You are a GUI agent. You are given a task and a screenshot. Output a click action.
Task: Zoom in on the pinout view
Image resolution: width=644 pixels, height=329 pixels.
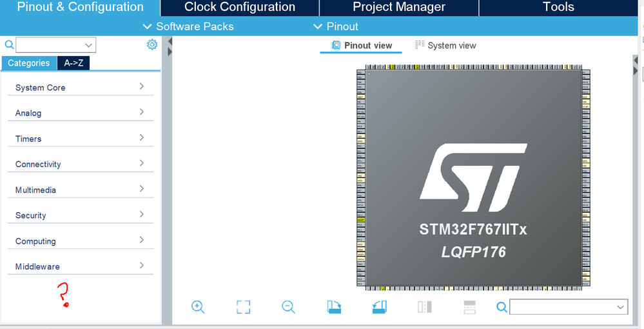tap(198, 307)
